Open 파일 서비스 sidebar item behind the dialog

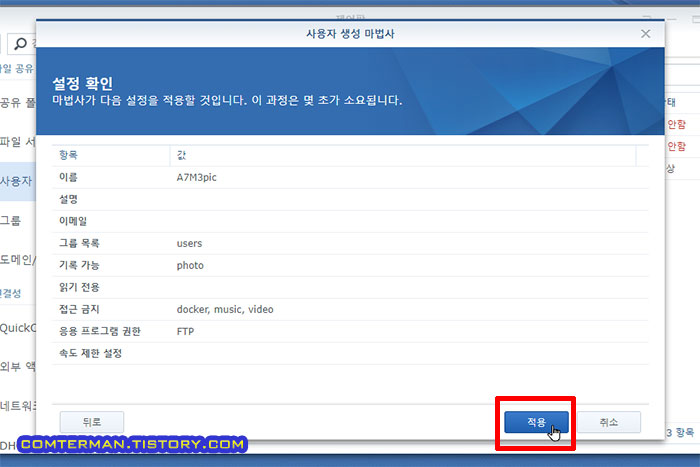[x=17, y=142]
